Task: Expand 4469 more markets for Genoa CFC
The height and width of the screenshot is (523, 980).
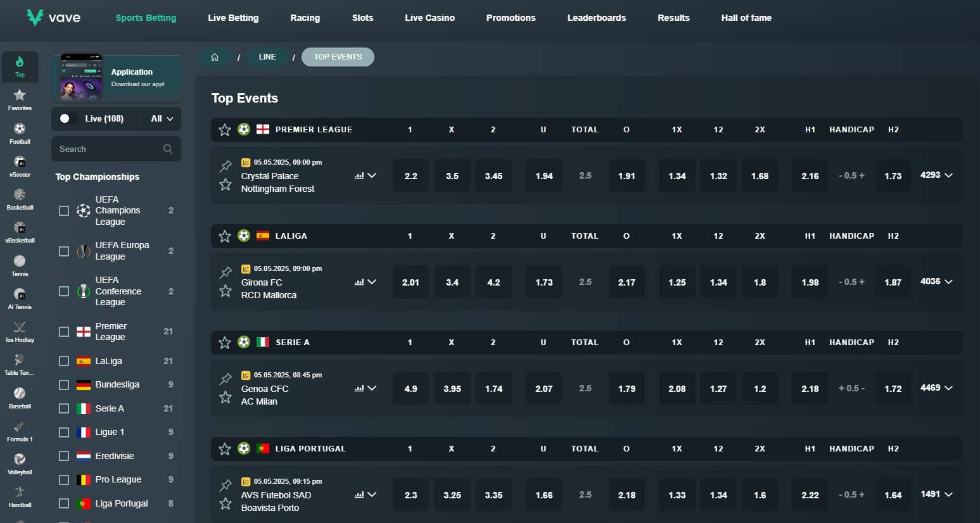Action: click(x=936, y=388)
